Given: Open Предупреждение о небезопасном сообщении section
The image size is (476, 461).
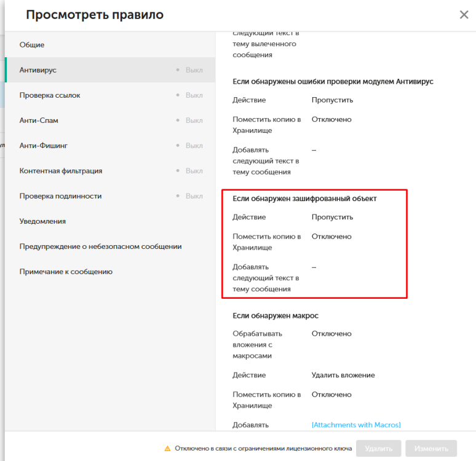Looking at the screenshot, I should pyautogui.click(x=100, y=246).
